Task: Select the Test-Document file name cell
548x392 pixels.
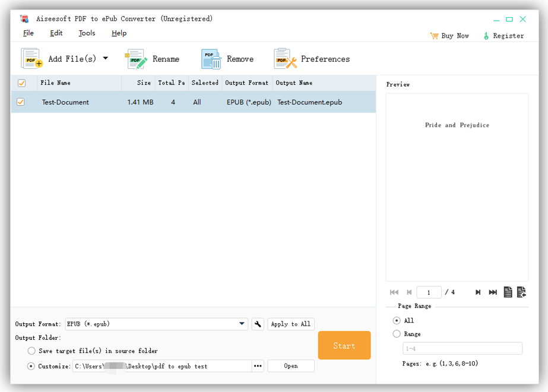Action: (65, 102)
